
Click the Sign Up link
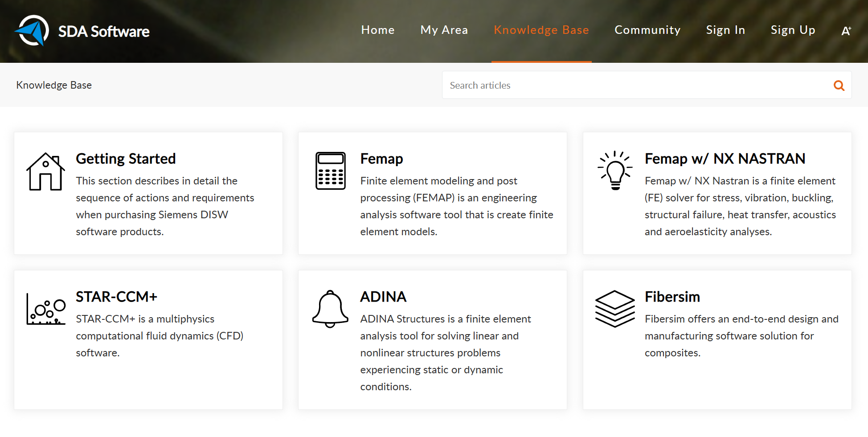pos(793,30)
